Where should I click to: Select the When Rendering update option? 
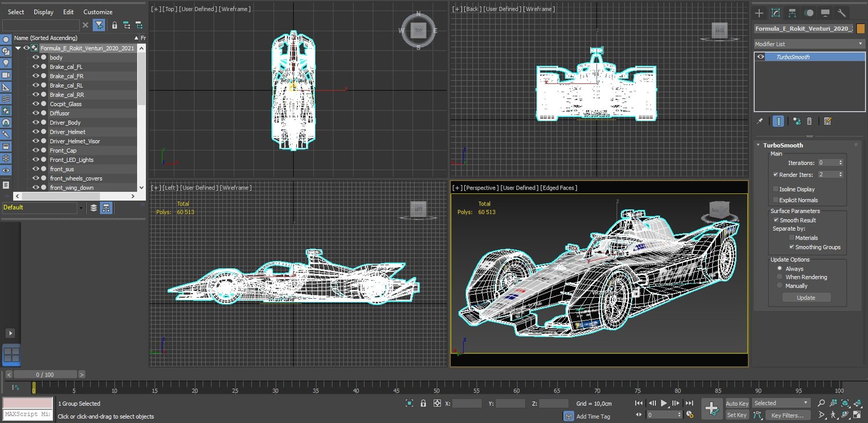click(x=779, y=277)
